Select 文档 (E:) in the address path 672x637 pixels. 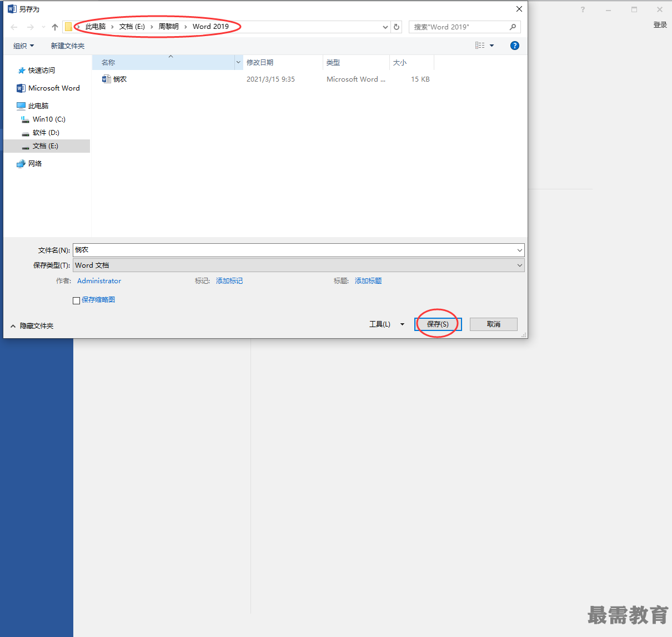[x=132, y=27]
